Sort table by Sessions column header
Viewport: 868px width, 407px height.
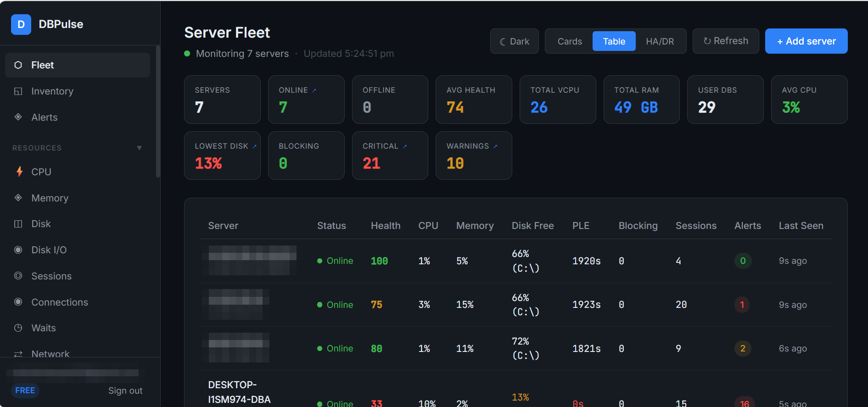(x=696, y=226)
